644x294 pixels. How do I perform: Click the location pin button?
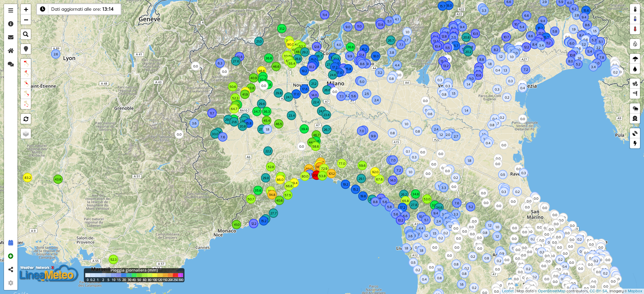point(26,49)
